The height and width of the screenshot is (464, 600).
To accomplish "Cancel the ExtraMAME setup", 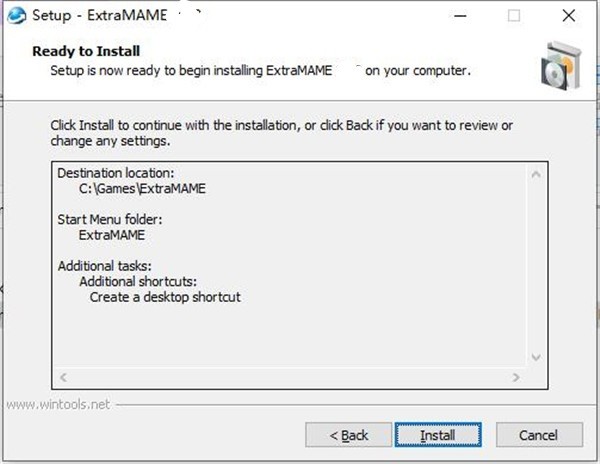I will (x=539, y=435).
